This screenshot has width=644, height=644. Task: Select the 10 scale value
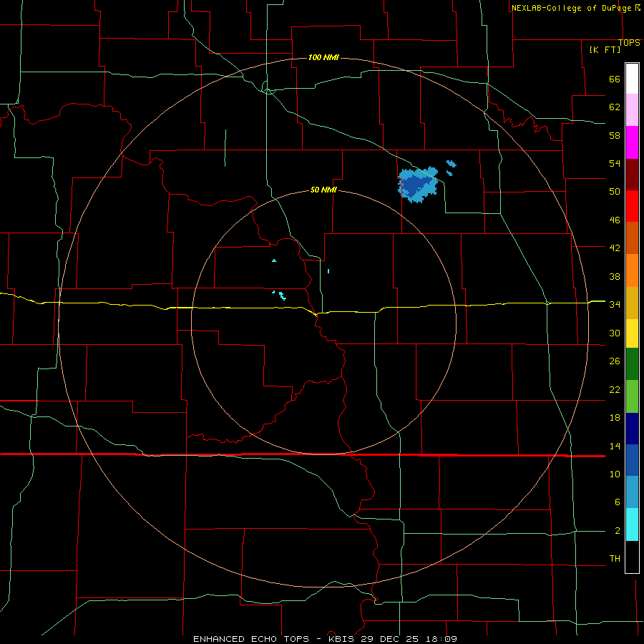(x=615, y=474)
